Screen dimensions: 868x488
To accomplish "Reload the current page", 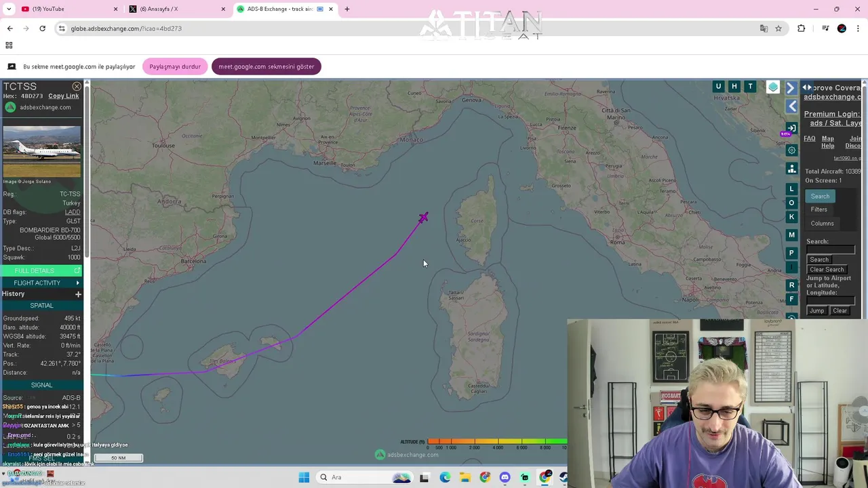I will point(42,28).
